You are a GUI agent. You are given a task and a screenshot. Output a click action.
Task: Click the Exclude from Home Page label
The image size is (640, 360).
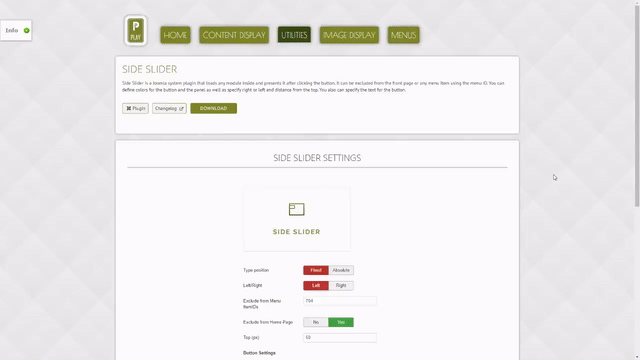(268, 322)
